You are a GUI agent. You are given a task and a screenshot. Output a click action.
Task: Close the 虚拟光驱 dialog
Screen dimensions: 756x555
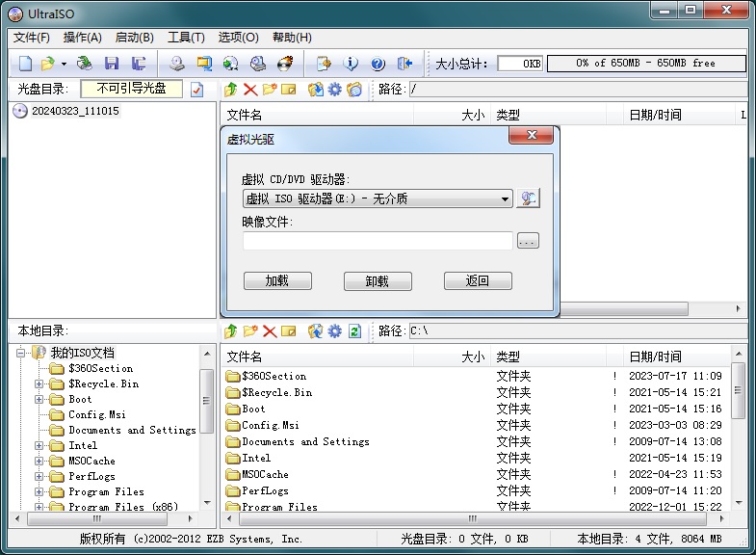(531, 135)
